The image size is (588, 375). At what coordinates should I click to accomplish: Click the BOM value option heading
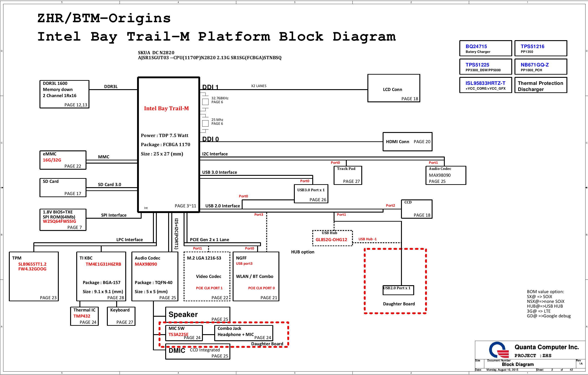[x=545, y=292]
